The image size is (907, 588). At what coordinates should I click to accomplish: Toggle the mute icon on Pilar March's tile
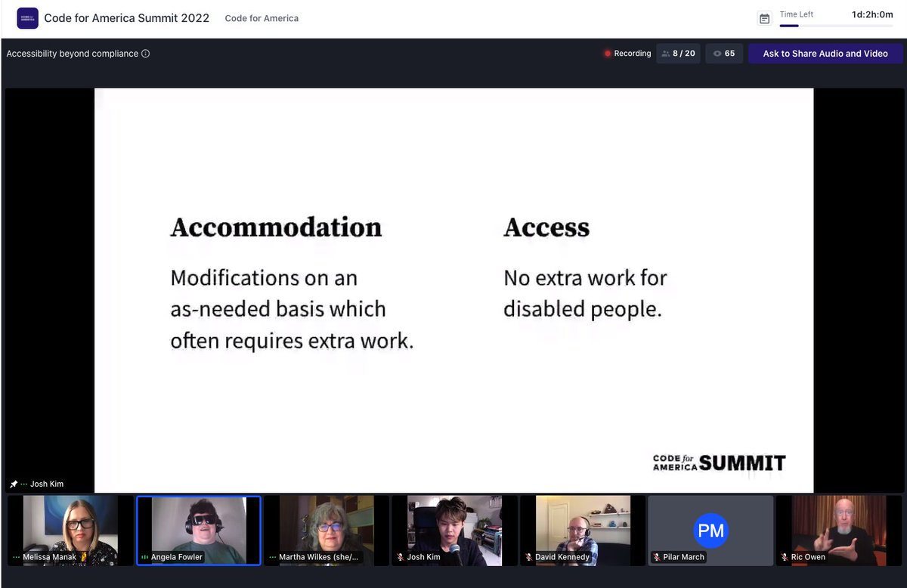(x=658, y=557)
